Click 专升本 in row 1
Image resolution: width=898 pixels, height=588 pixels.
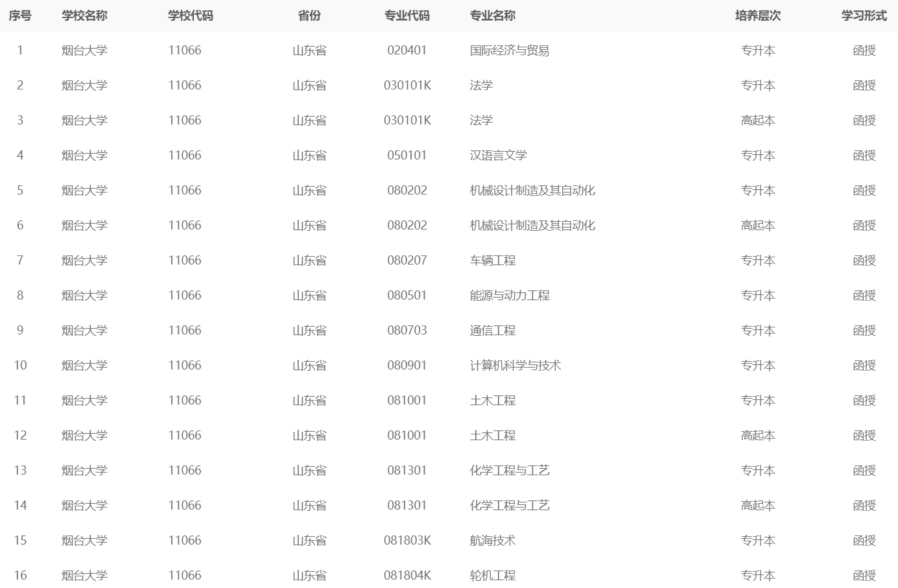pyautogui.click(x=758, y=51)
